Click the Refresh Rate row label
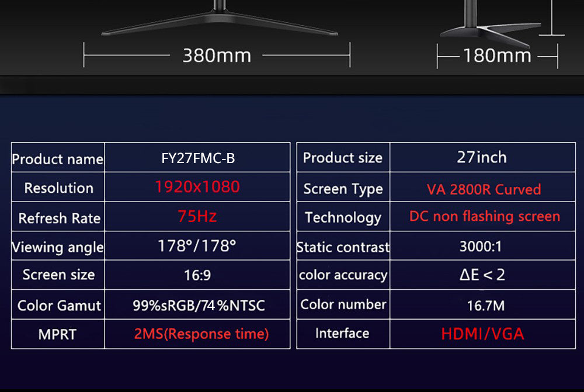This screenshot has width=584, height=392. pos(58,217)
